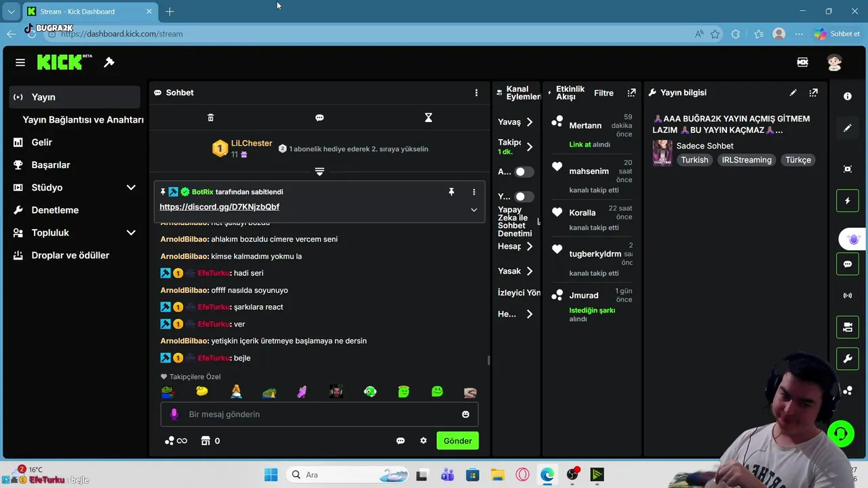Viewport: 868px width, 488px height.
Task: Unpin the BotRix pinned message
Action: click(x=452, y=192)
